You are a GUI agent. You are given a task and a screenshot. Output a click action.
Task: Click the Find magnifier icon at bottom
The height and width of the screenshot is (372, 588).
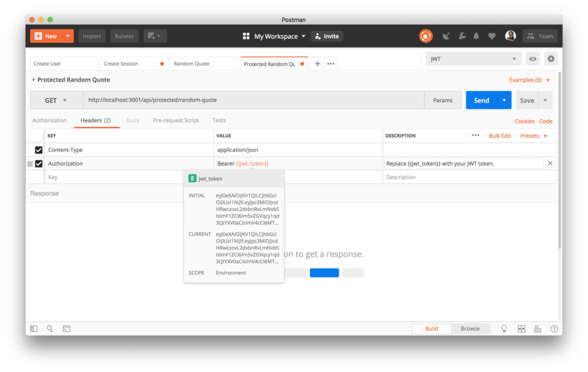click(49, 329)
